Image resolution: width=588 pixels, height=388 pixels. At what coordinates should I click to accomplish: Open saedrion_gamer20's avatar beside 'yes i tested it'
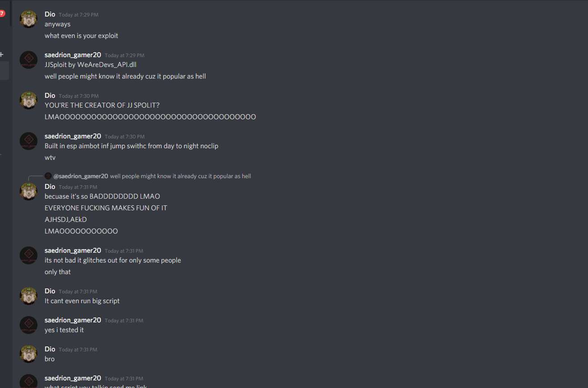pyautogui.click(x=29, y=325)
